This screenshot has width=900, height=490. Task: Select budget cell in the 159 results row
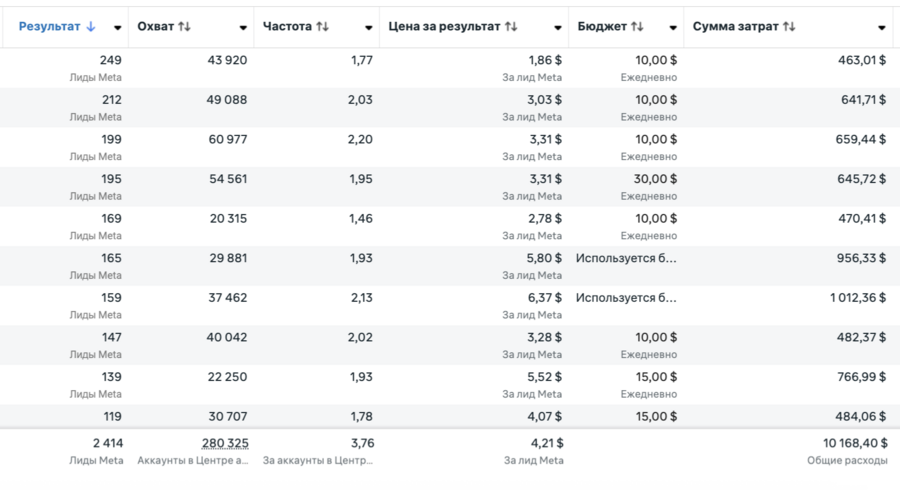coord(626,298)
